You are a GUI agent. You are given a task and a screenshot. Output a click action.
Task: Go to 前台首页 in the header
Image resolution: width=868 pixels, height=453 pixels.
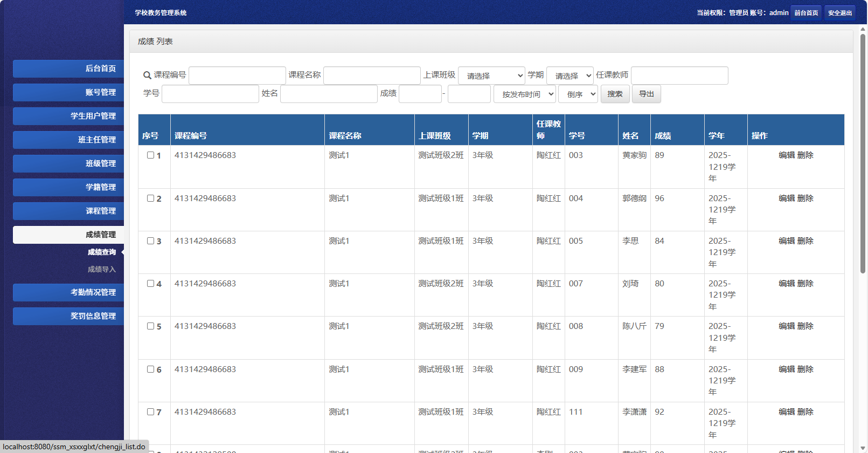(805, 13)
